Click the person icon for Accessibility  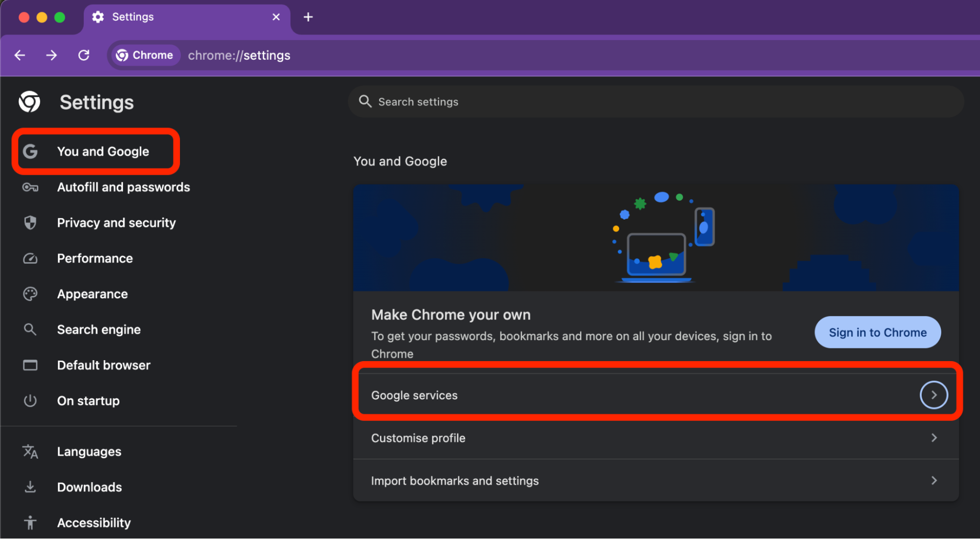tap(30, 523)
